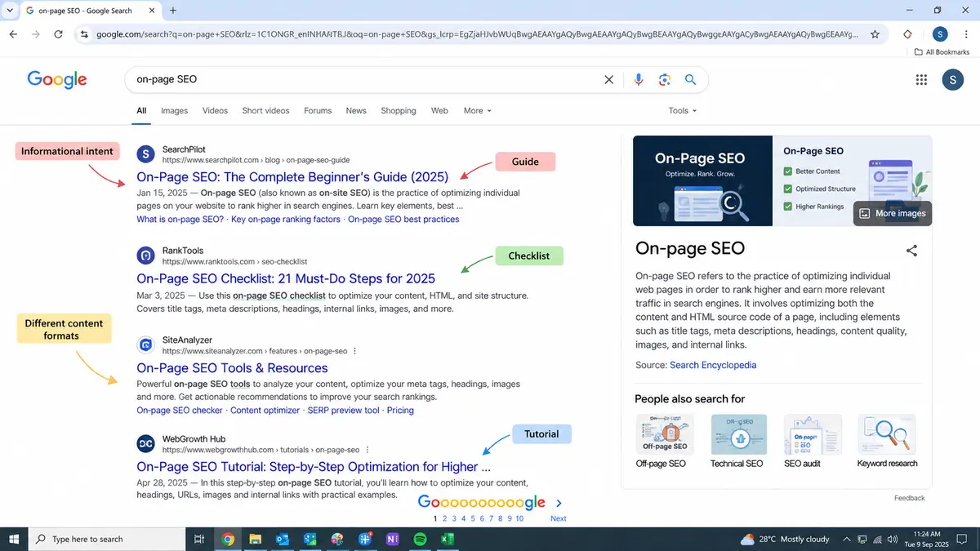Switch to the Videos tab
This screenshot has height=551, width=980.
(x=215, y=110)
